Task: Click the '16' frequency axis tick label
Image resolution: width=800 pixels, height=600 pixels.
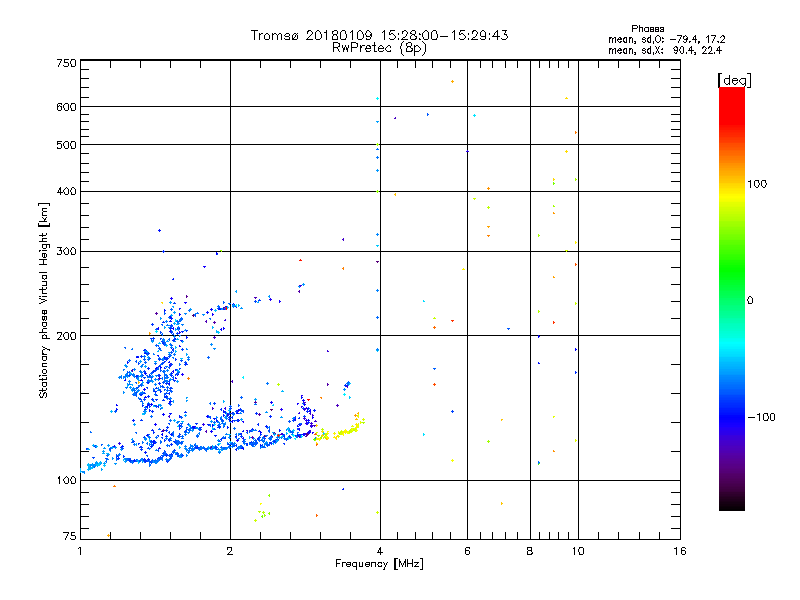Action: [x=680, y=551]
